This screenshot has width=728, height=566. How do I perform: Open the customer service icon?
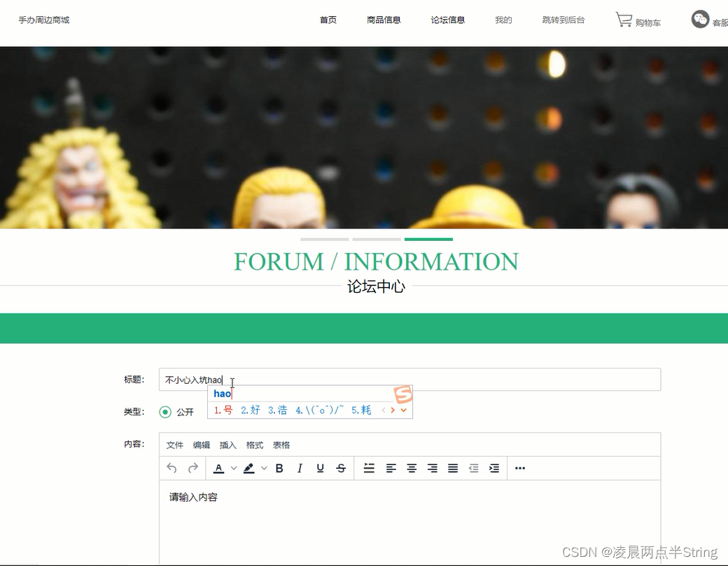click(x=699, y=20)
